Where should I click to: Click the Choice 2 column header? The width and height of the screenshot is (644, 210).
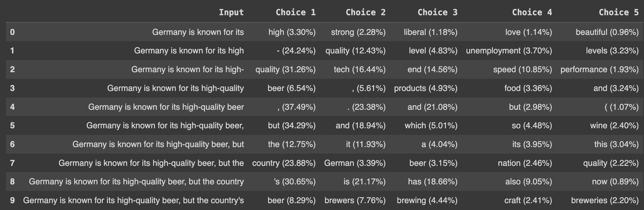365,13
